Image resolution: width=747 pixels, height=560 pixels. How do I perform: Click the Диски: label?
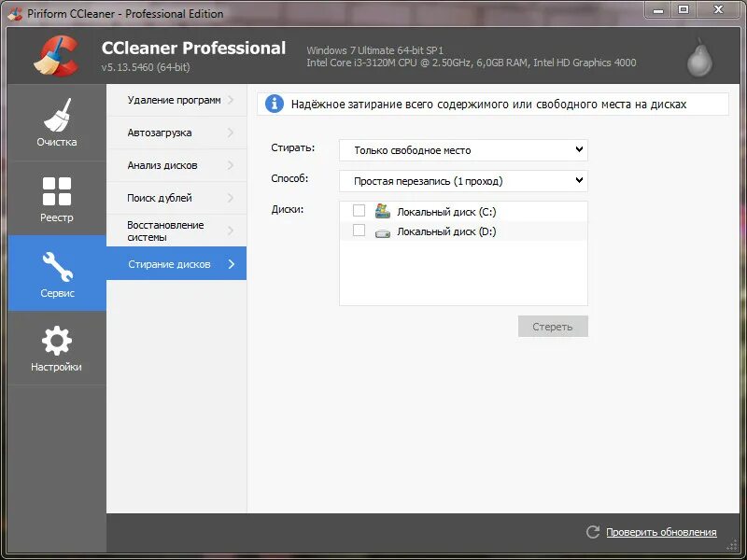click(x=288, y=209)
